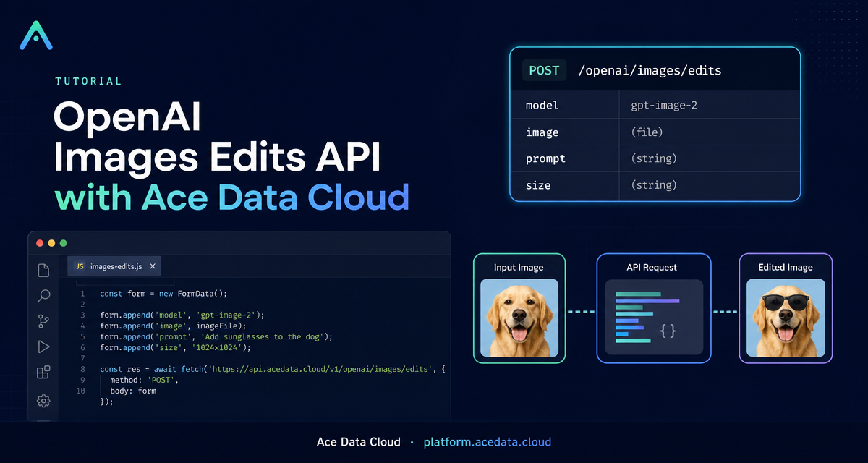
Task: Click line number 8 in the gutter
Action: (x=82, y=369)
